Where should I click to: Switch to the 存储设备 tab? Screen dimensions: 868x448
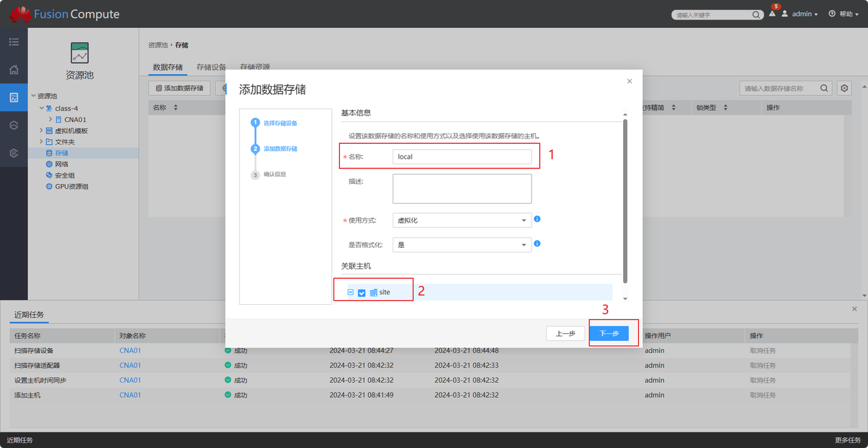[x=211, y=67]
